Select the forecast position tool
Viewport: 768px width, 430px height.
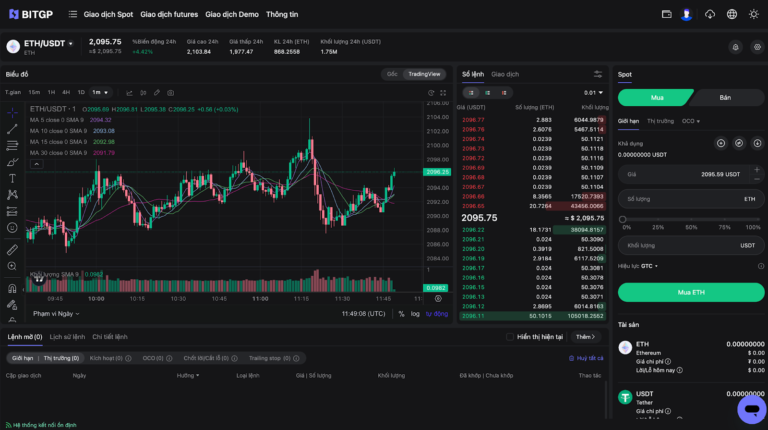click(12, 212)
